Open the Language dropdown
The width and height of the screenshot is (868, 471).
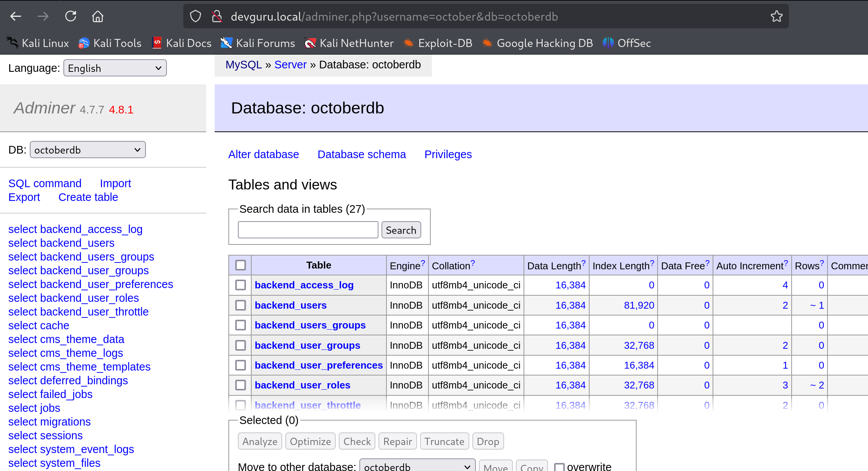click(115, 68)
